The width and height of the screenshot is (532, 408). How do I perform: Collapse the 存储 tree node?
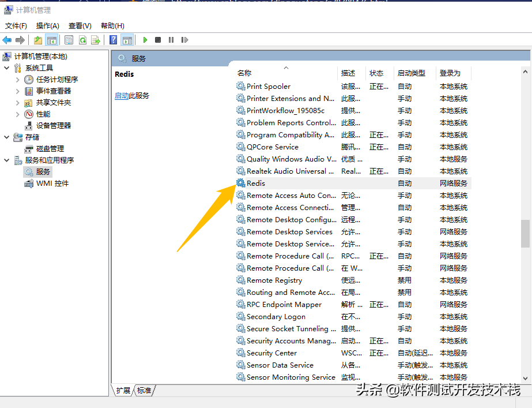6,137
